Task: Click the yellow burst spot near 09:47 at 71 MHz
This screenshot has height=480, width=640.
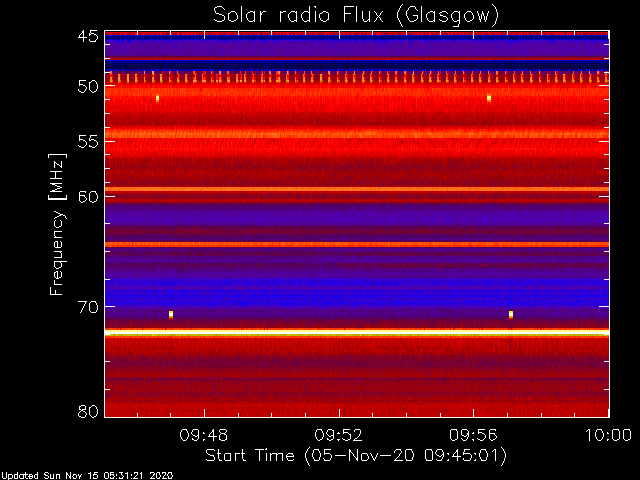Action: (171, 314)
